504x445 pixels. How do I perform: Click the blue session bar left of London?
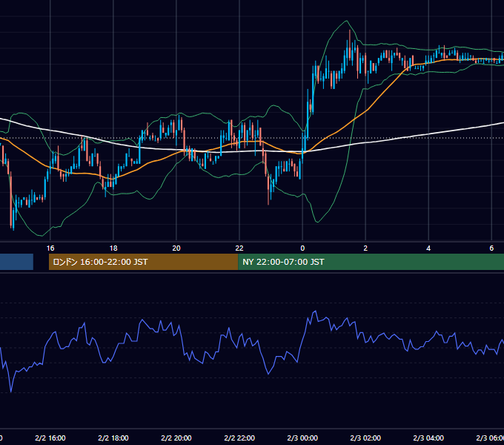click(16, 262)
